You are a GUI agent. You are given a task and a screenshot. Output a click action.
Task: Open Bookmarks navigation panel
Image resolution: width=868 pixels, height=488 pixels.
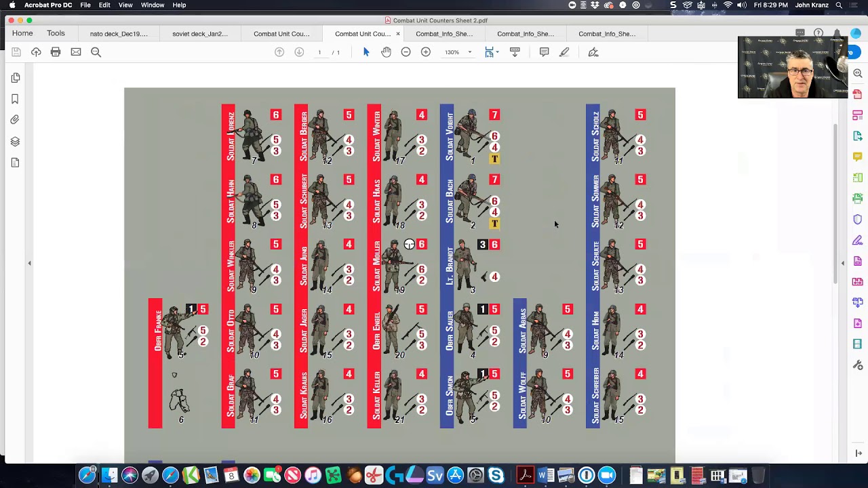[15, 99]
